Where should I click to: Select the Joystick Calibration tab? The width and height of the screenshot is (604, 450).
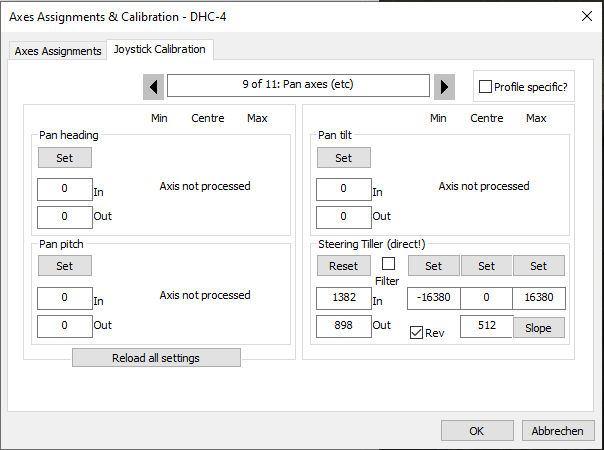(159, 49)
